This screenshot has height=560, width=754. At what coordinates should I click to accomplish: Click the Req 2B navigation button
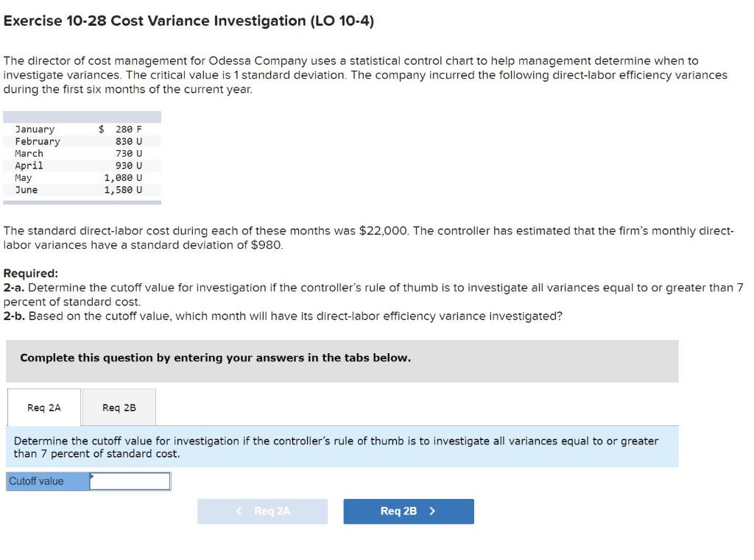pyautogui.click(x=408, y=511)
